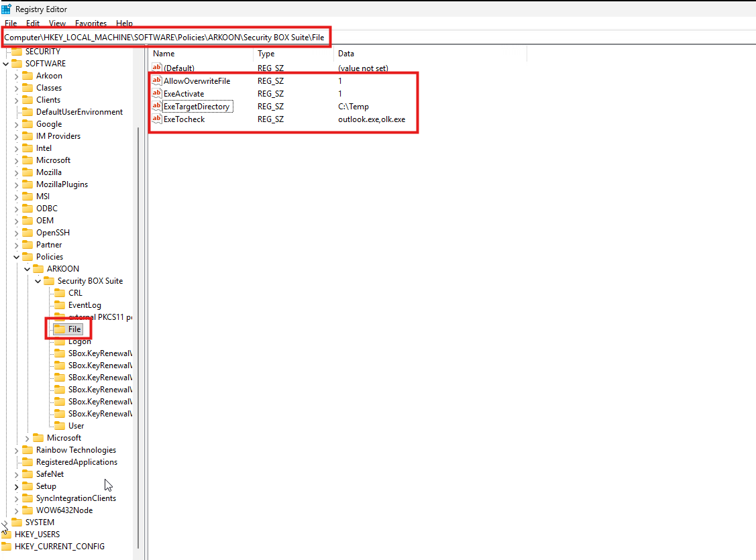Click the data cell C:\Temp
Image resolution: width=756 pixels, height=560 pixels.
354,107
